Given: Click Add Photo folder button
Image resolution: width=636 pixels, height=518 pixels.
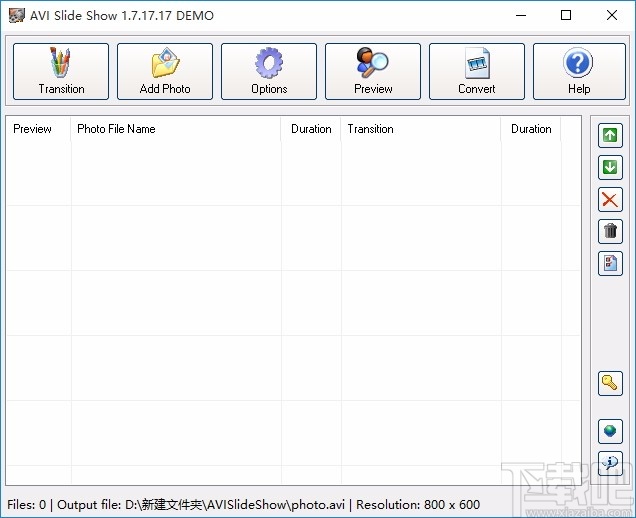Looking at the screenshot, I should tap(165, 71).
